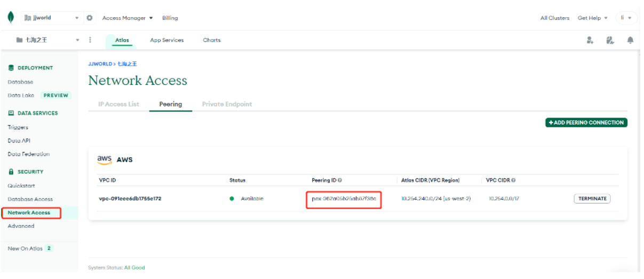Open Data API in the sidebar
This screenshot has width=644, height=279.
(x=19, y=141)
